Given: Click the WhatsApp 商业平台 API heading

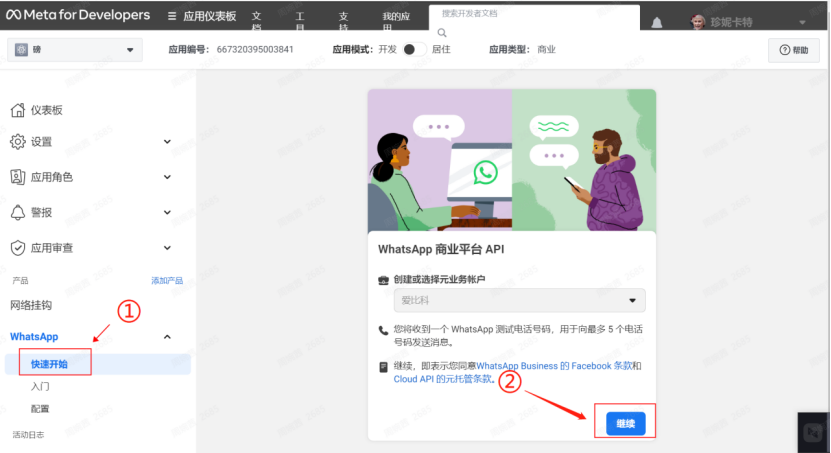Looking at the screenshot, I should [441, 250].
